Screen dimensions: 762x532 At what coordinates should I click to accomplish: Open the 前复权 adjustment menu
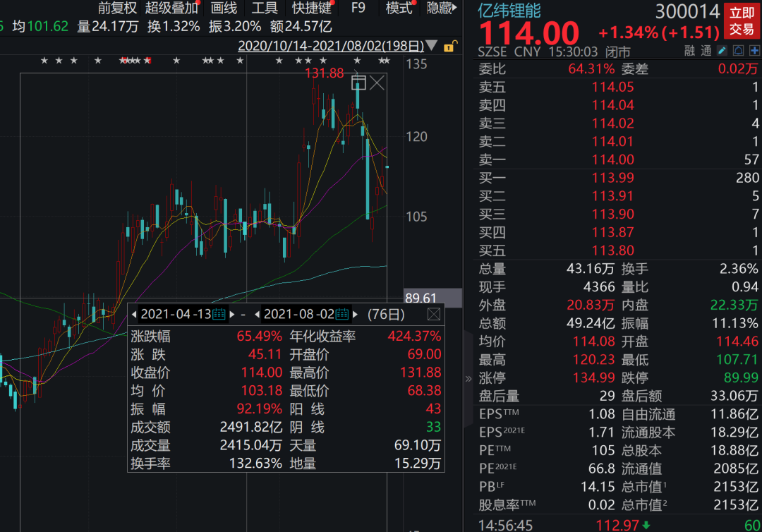[x=117, y=8]
